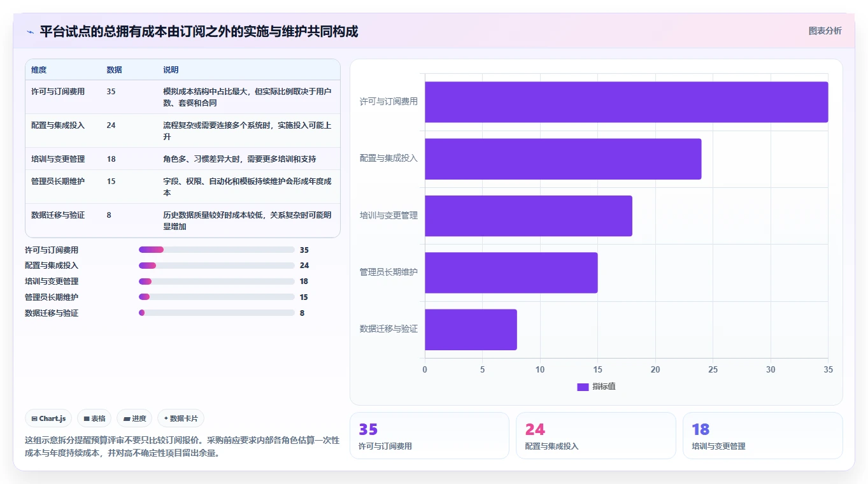Click the value 35 in the table

pyautogui.click(x=111, y=92)
